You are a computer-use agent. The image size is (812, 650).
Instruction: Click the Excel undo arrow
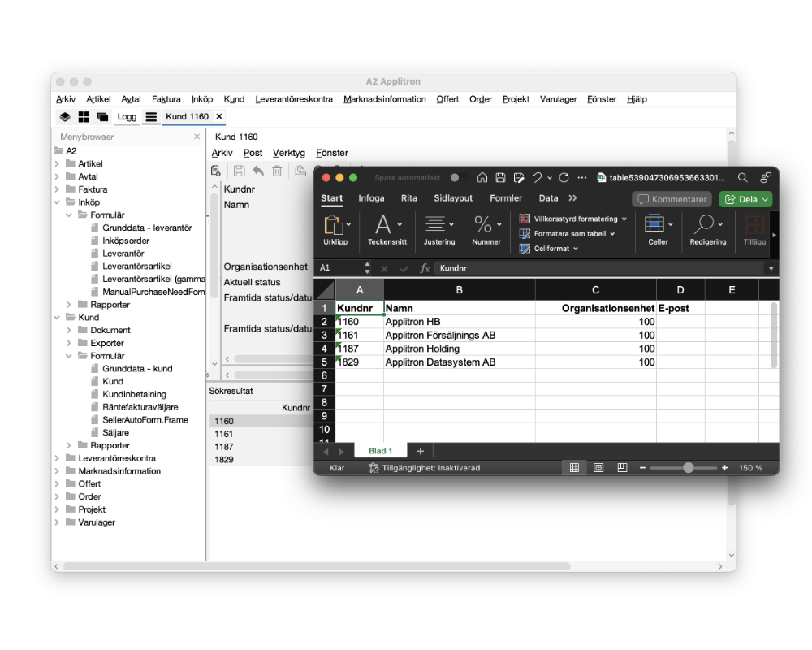537,177
